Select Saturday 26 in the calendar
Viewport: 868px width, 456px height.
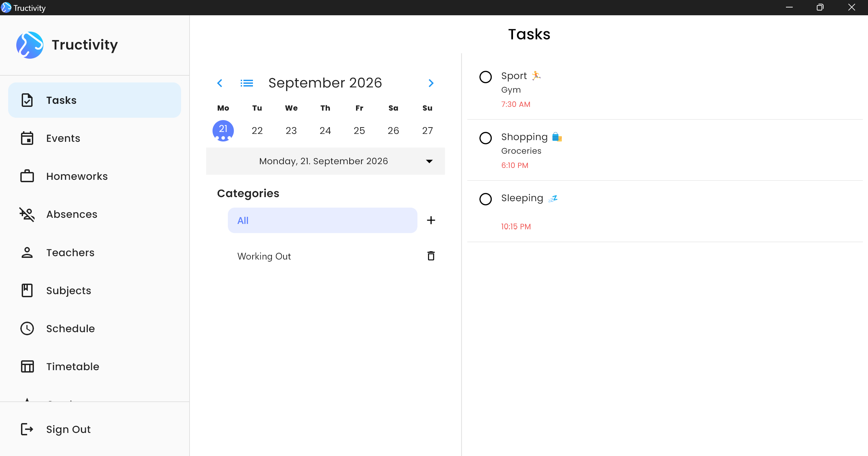pos(393,131)
